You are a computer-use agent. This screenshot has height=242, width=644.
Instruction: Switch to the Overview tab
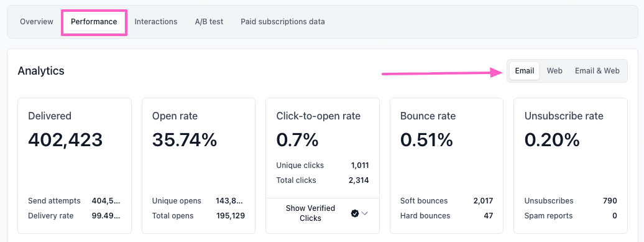[37, 22]
